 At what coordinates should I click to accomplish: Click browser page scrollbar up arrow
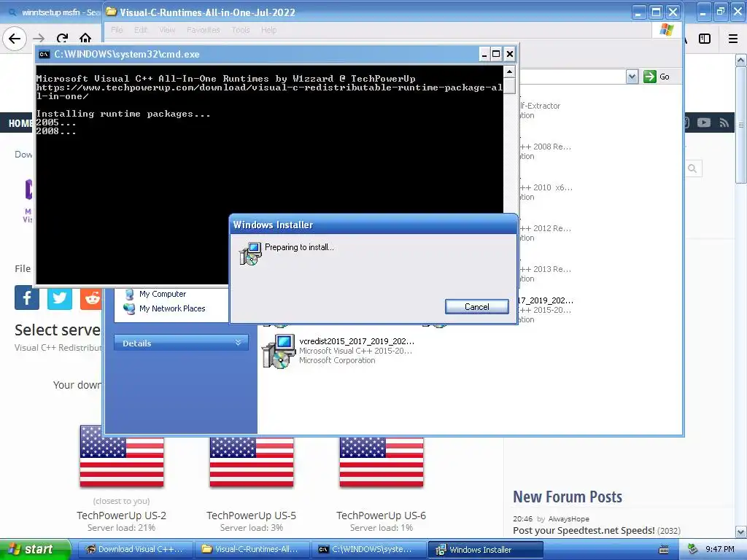pos(741,60)
